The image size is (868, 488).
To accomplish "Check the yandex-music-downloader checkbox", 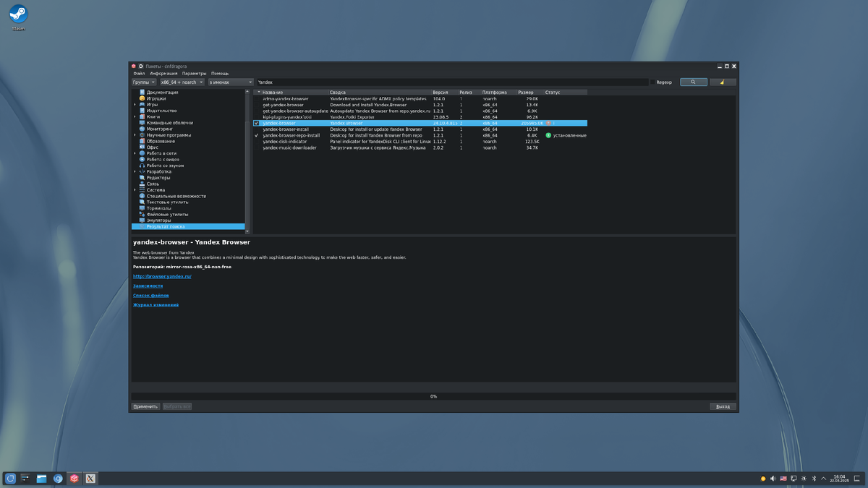I will pyautogui.click(x=256, y=147).
